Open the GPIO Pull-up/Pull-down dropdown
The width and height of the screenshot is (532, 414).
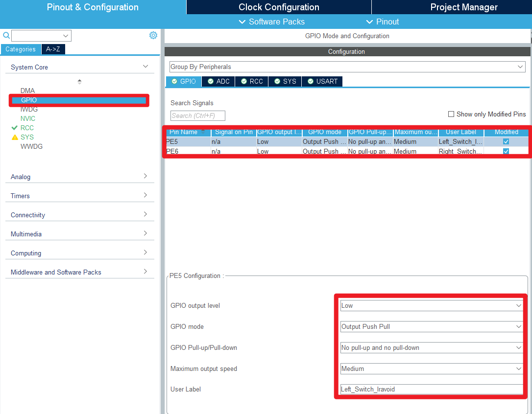431,347
